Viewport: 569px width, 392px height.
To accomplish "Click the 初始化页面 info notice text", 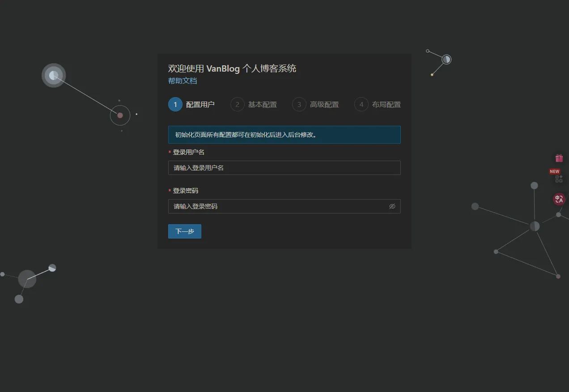I will pos(246,135).
